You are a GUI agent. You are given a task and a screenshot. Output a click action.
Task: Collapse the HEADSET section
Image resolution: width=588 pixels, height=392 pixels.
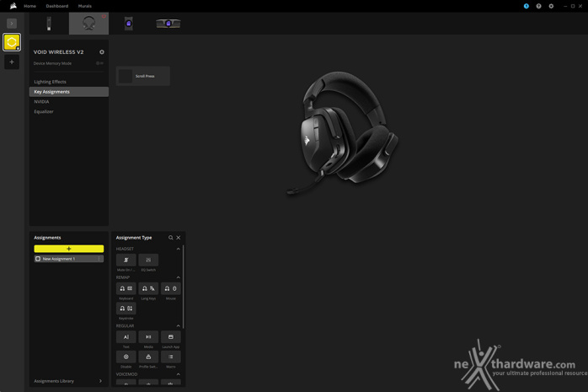pos(178,249)
